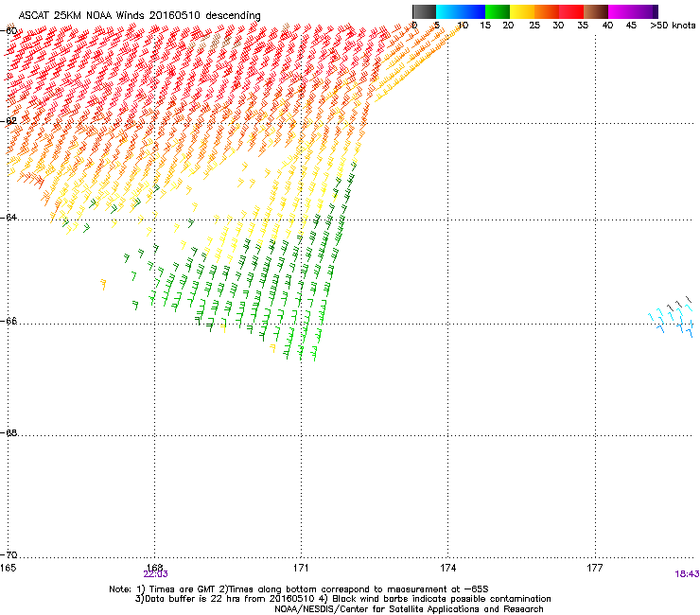
Task: Click the longitude label '171'
Action: pos(301,568)
